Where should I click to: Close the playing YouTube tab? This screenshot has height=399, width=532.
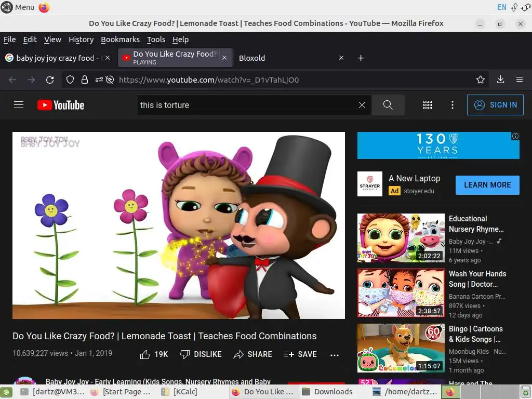click(x=224, y=58)
